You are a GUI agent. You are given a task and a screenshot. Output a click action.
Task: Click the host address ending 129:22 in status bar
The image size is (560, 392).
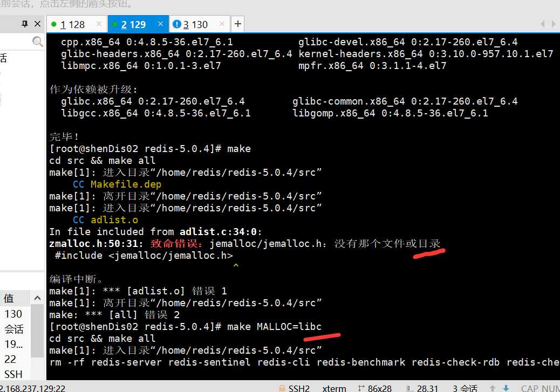pos(32,388)
